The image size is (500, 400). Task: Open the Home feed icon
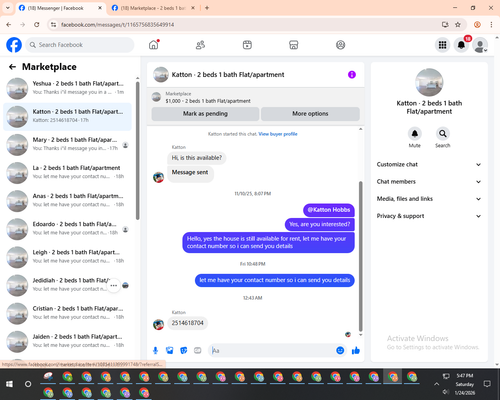(x=154, y=45)
